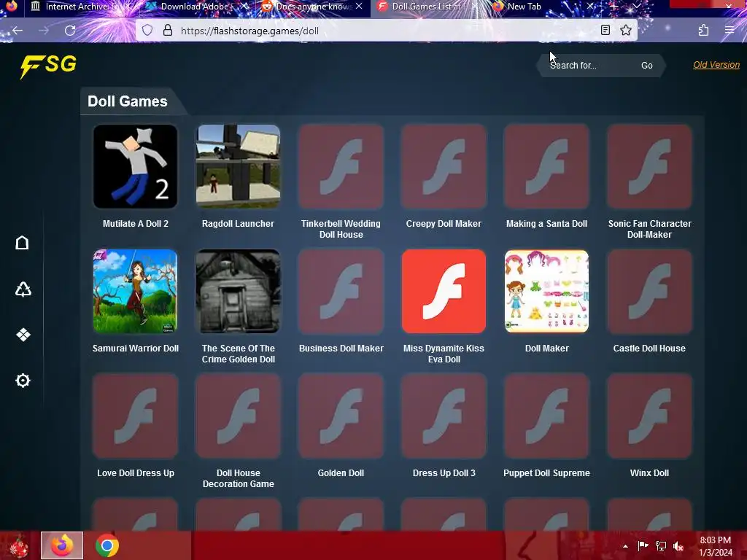Open the clock showing 8:03 PM
This screenshot has height=560, width=747.
[716, 546]
